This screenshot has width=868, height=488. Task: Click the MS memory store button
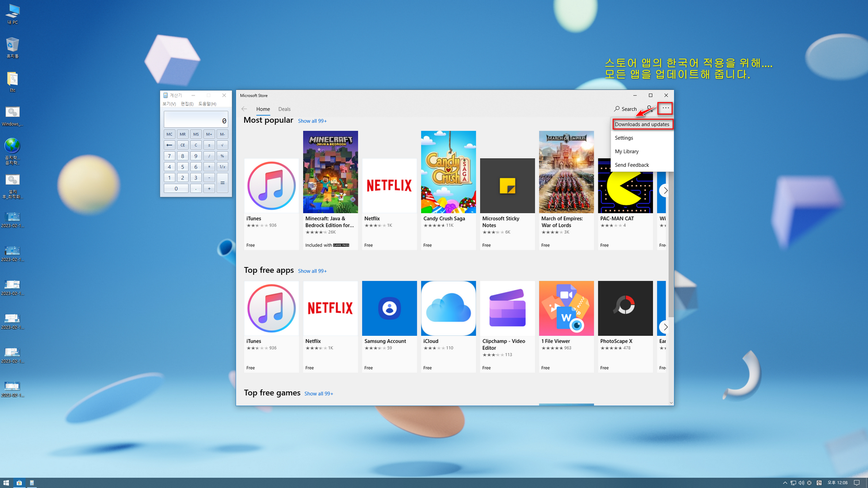click(196, 134)
